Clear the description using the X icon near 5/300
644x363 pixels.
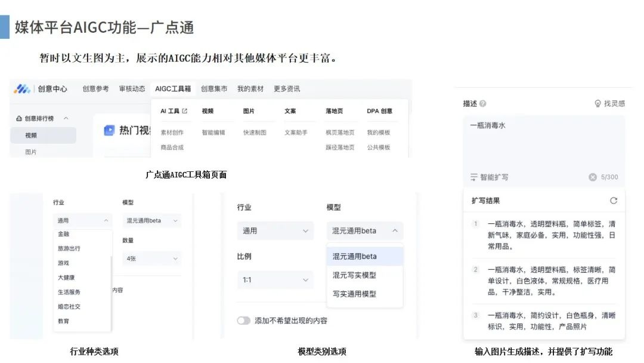point(593,176)
